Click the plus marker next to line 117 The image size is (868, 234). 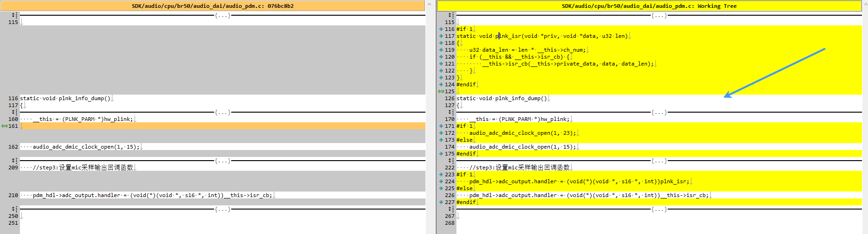[x=441, y=36]
